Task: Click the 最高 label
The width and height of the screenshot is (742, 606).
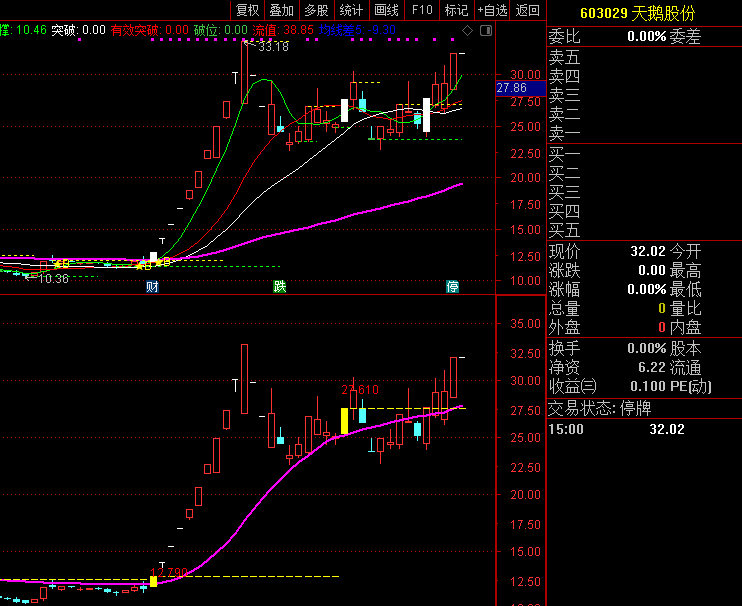Action: [x=685, y=271]
